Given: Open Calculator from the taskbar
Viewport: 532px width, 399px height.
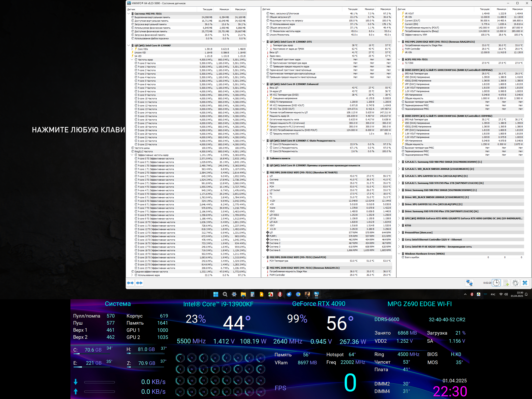Looking at the screenshot, I should pos(252,294).
